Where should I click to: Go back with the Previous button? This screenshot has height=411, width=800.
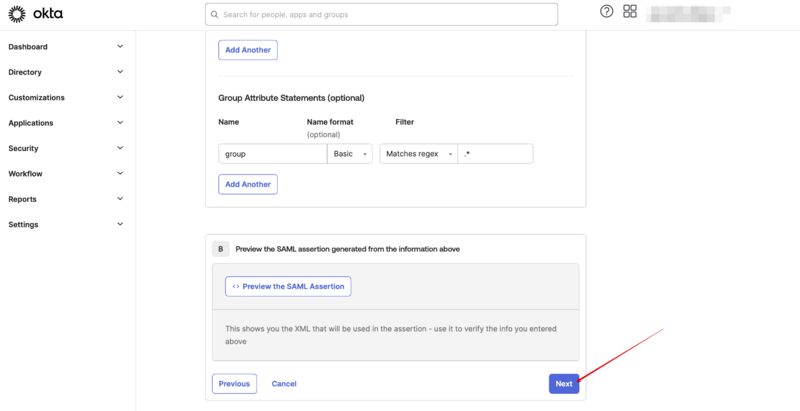(234, 383)
